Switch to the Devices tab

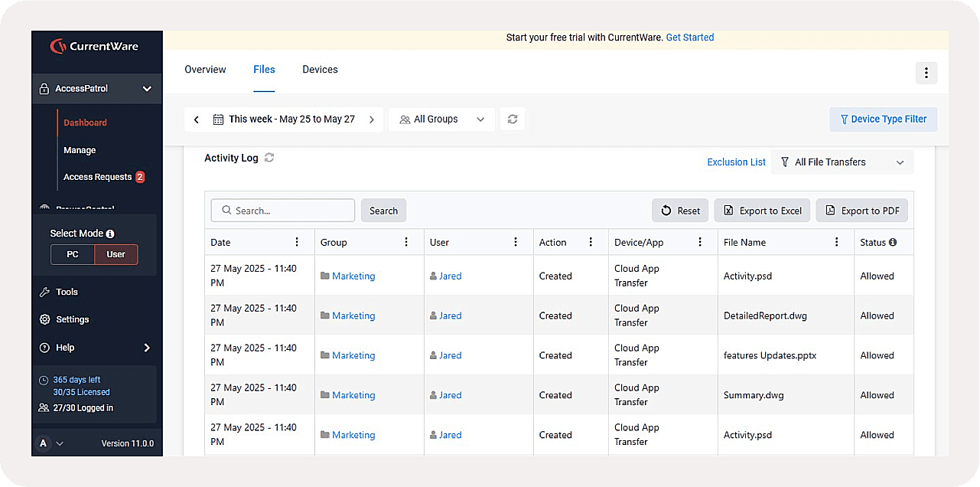coord(320,70)
